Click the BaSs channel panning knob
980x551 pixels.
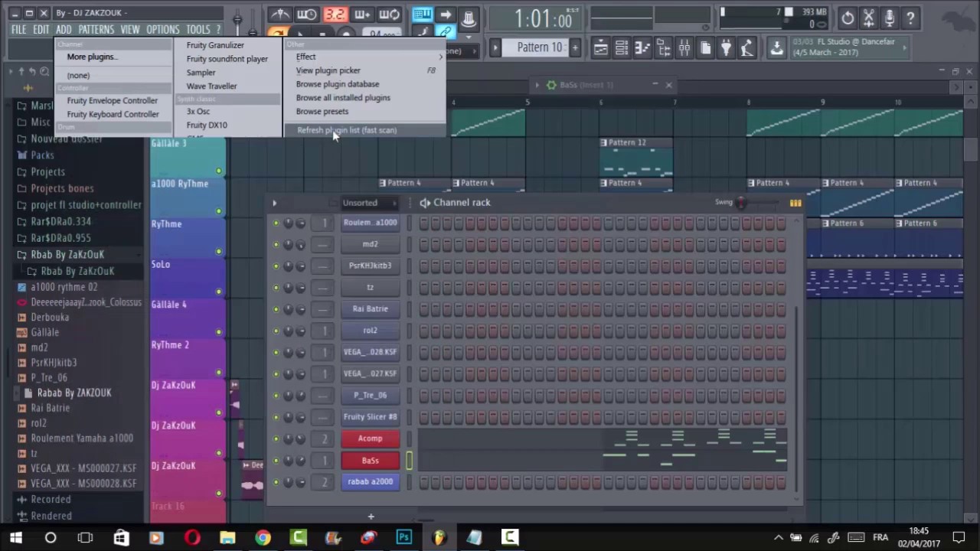click(x=288, y=460)
